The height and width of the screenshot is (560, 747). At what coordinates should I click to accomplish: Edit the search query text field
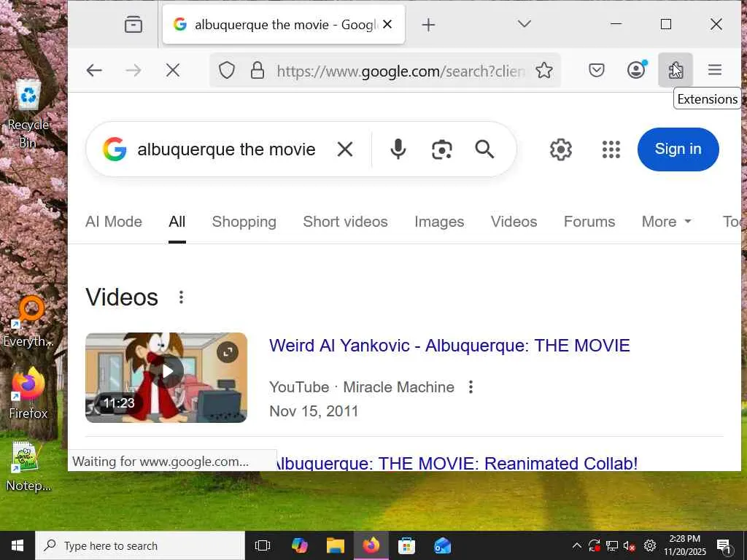point(227,149)
